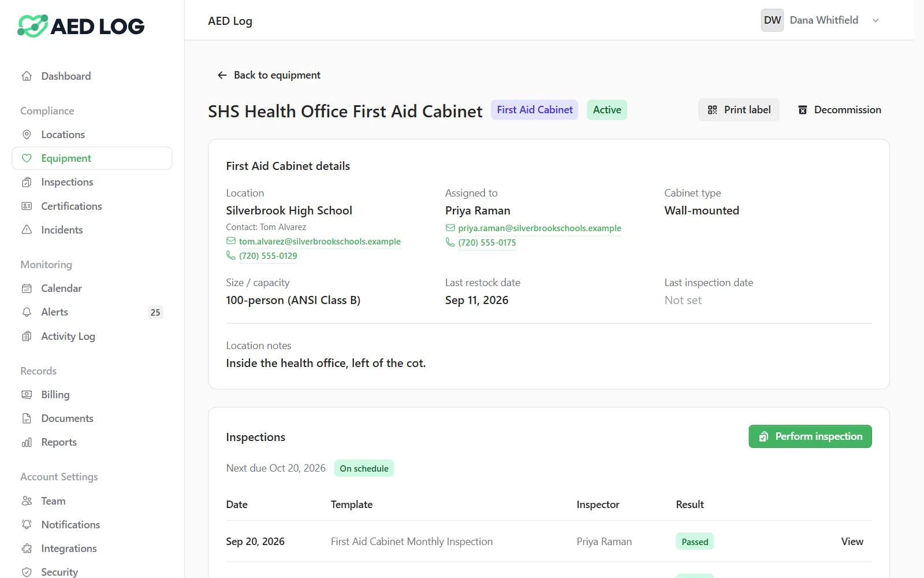Call Priya Raman at (720) 555-0175
Screen dimensions: 924x578
pos(487,243)
